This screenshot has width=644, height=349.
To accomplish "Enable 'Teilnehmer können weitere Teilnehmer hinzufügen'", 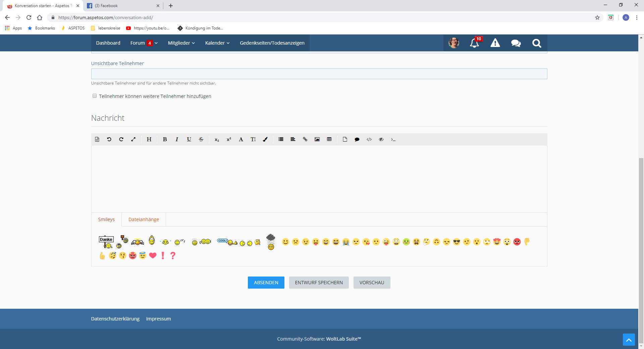I will click(95, 96).
